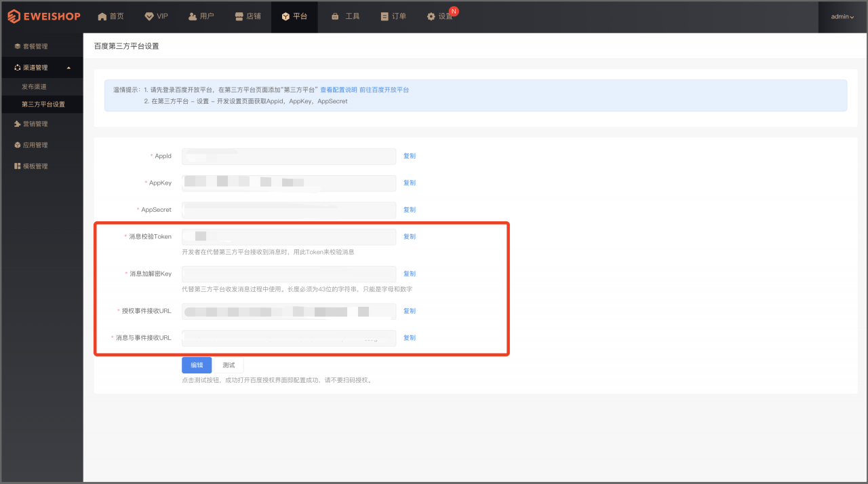The height and width of the screenshot is (484, 868).
Task: Click the 消息与事件接收URL input field
Action: 289,338
